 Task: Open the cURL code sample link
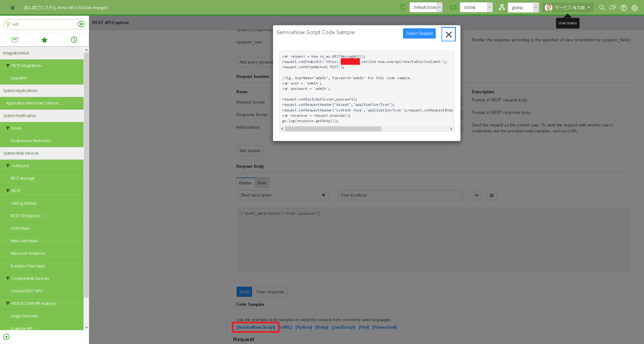(x=286, y=327)
